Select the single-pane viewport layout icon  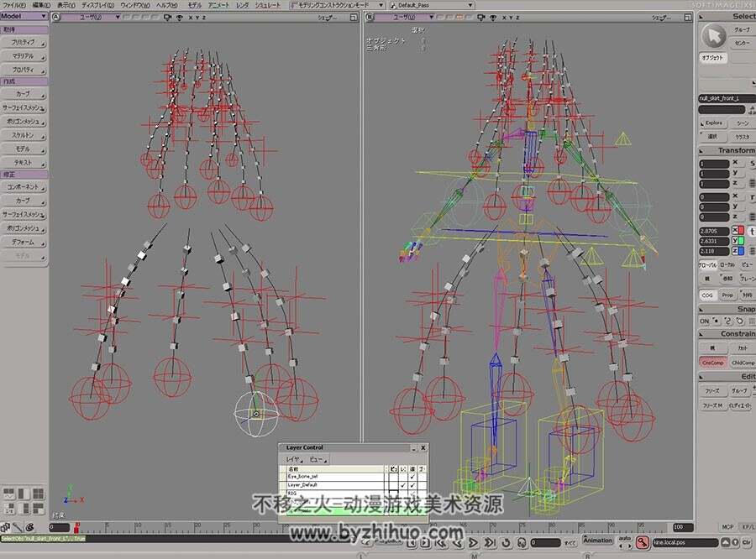pos(24,494)
